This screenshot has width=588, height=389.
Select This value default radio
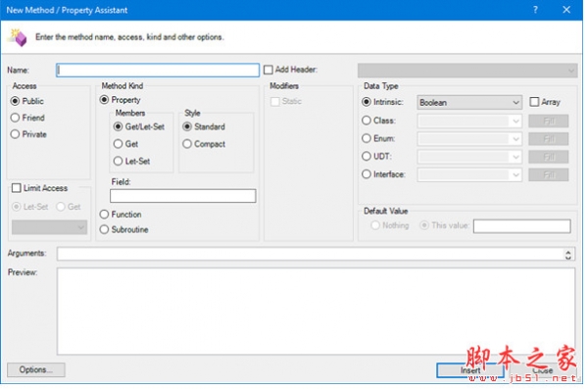pyautogui.click(x=424, y=225)
